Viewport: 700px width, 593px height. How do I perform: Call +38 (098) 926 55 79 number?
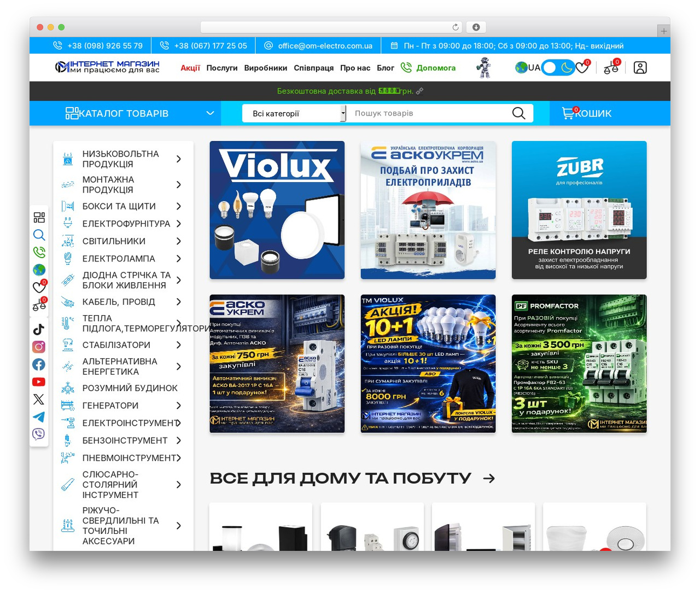tap(98, 45)
